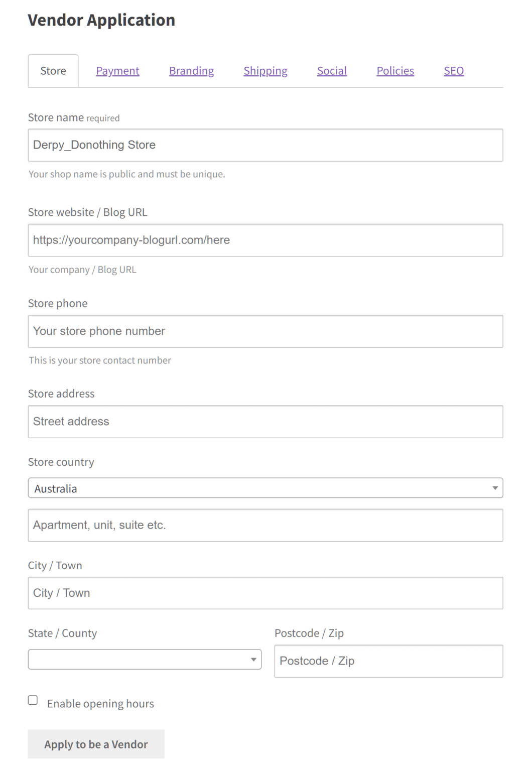Focus the Apartment, unit, suite field

coord(265,525)
